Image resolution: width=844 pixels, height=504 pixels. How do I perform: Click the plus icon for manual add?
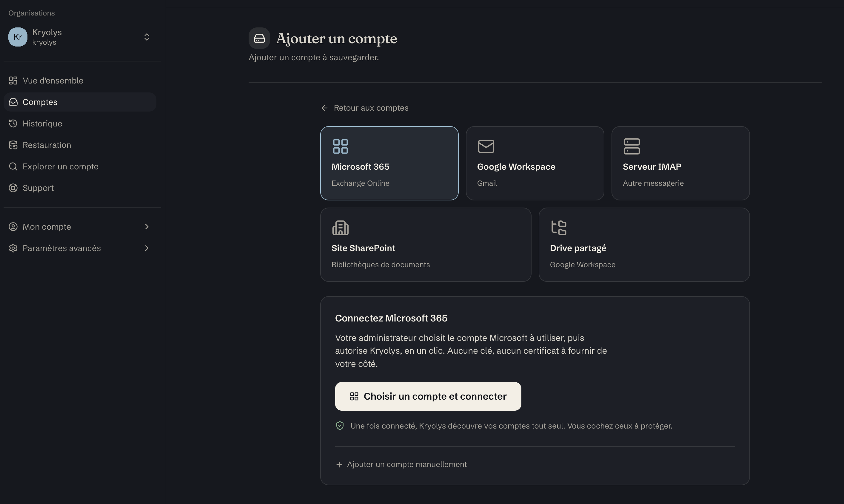coord(339,465)
